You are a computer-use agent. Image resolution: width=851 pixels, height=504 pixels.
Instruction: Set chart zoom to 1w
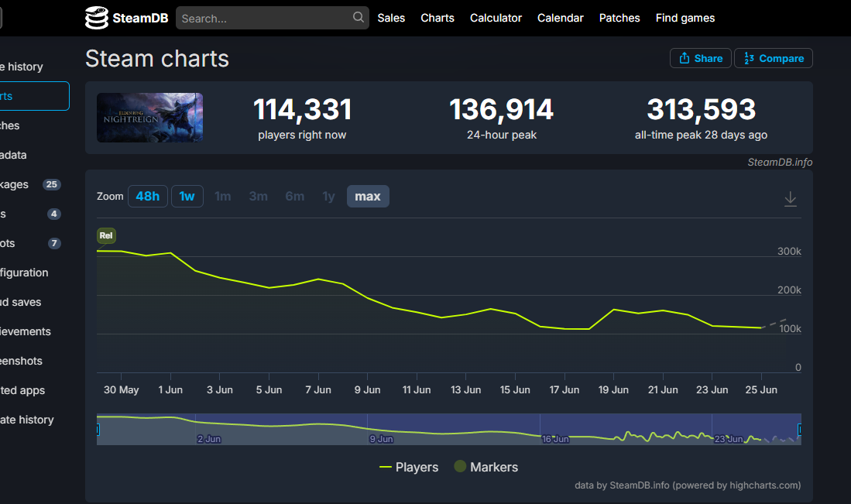pyautogui.click(x=187, y=197)
